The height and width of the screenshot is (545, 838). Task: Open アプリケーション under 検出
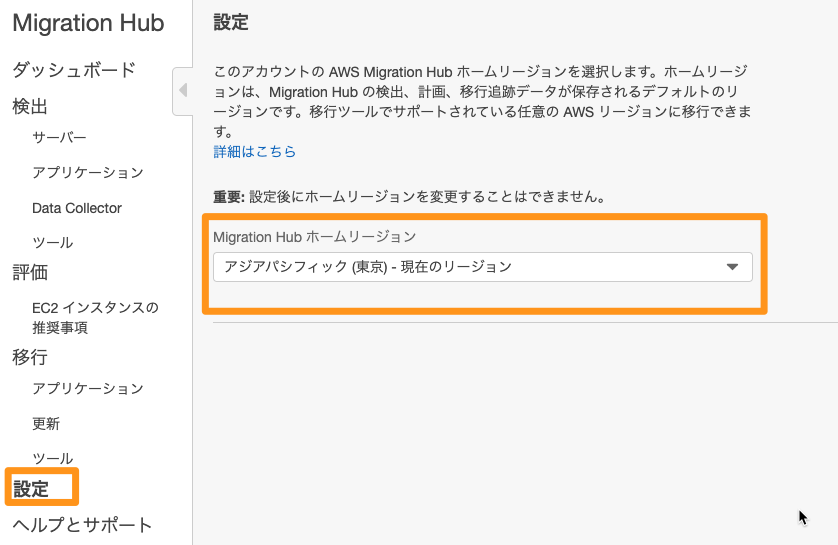[88, 173]
